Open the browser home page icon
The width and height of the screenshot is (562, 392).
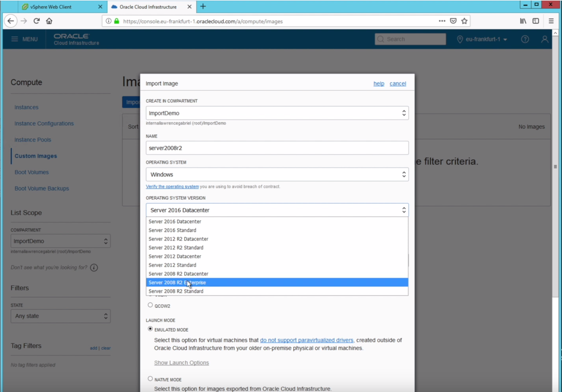(49, 21)
